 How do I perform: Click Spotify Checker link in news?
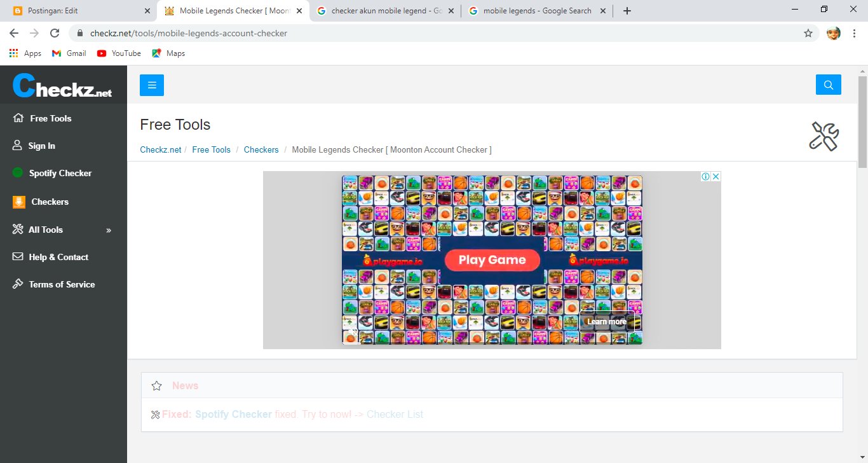[x=233, y=414]
